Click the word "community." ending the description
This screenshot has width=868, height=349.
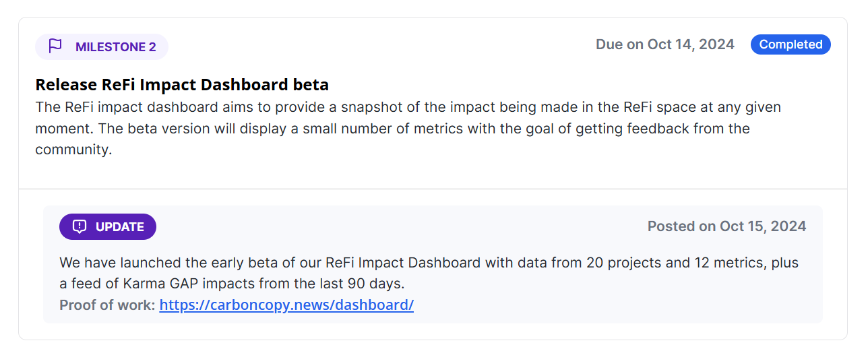pos(73,150)
